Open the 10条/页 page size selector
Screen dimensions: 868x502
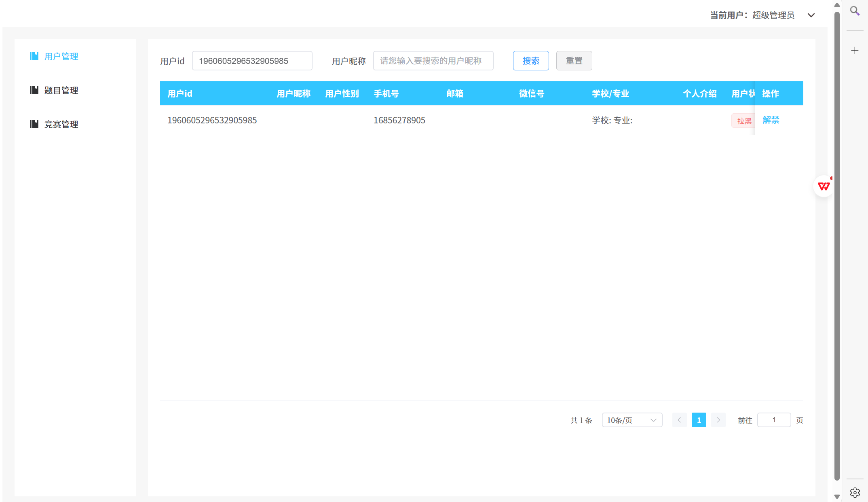[631, 420]
